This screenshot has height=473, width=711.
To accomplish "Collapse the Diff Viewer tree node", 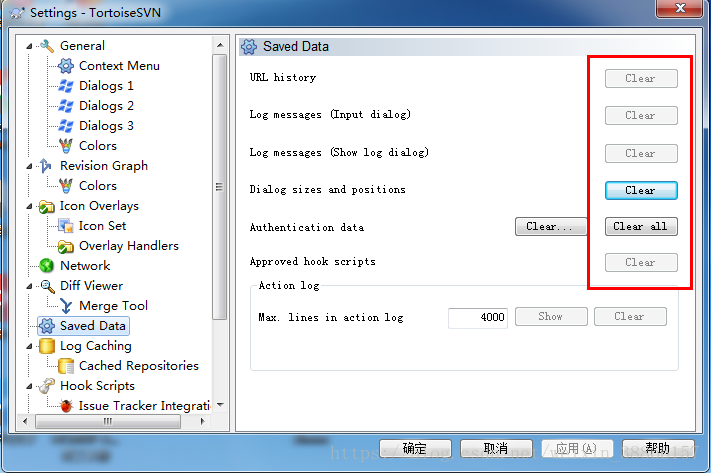I will [29, 286].
